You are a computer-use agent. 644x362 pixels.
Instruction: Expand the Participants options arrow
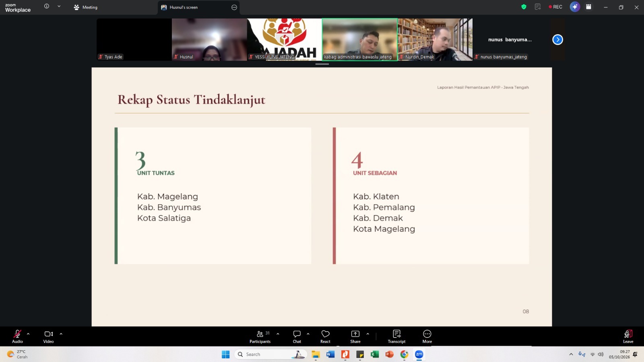point(278,334)
